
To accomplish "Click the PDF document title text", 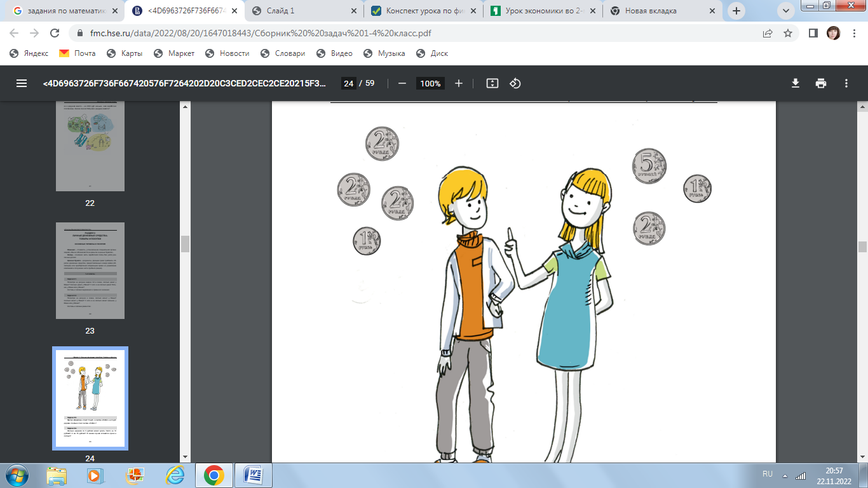I will pyautogui.click(x=185, y=83).
